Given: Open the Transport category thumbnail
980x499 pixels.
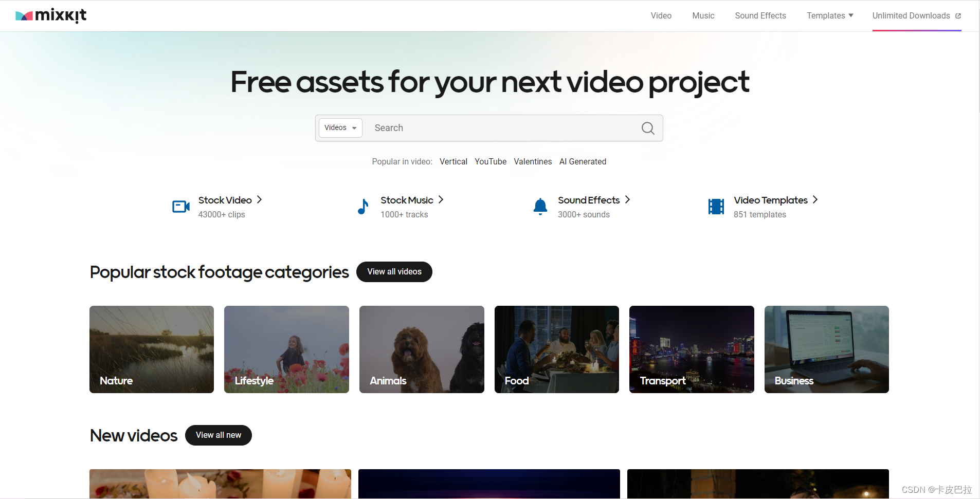Looking at the screenshot, I should click(692, 349).
